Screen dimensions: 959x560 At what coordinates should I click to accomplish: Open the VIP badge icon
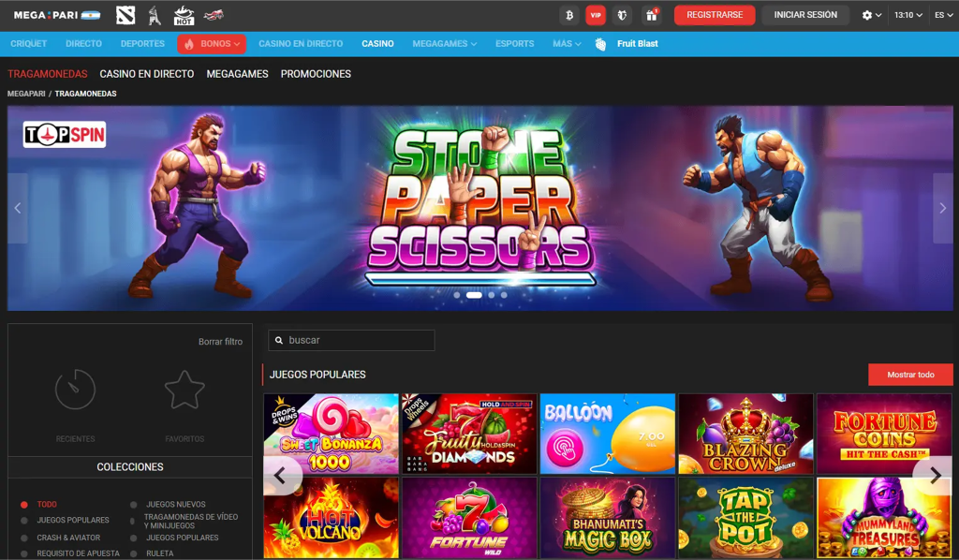tap(596, 15)
